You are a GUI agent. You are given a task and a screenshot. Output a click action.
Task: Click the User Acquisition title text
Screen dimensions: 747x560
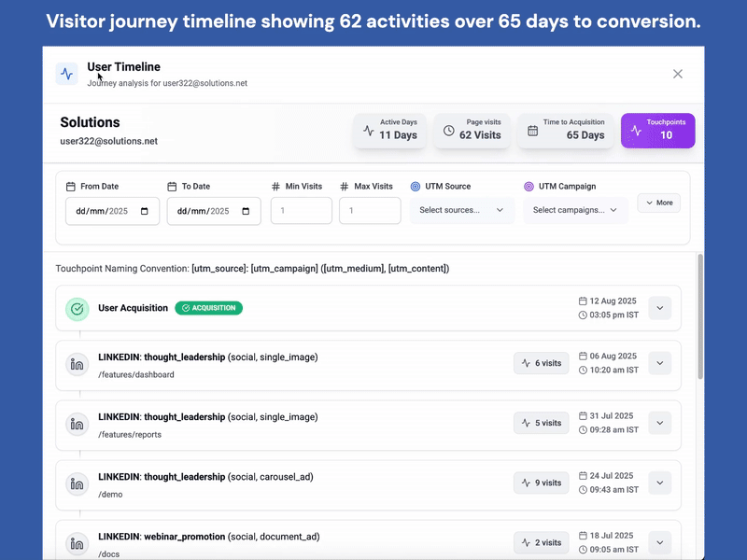pyautogui.click(x=133, y=308)
